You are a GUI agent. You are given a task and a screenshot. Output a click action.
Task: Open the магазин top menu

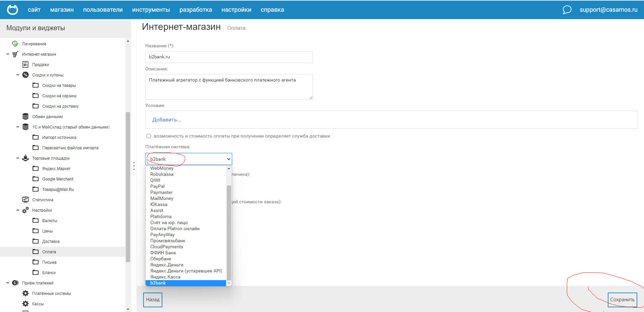[x=62, y=10]
